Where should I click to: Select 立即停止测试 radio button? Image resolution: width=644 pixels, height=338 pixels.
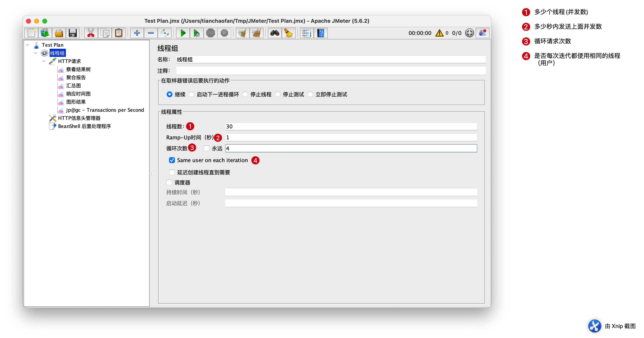point(310,94)
